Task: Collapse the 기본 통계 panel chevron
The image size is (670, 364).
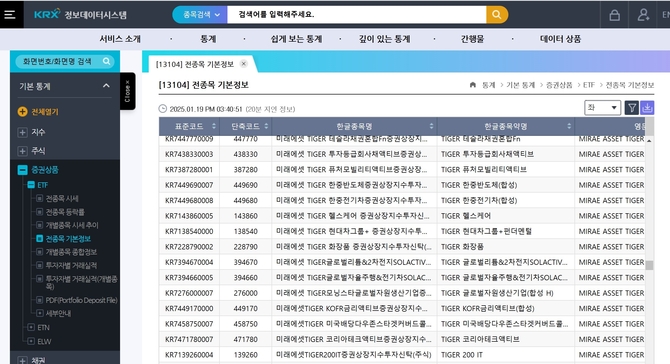Action: [x=106, y=86]
